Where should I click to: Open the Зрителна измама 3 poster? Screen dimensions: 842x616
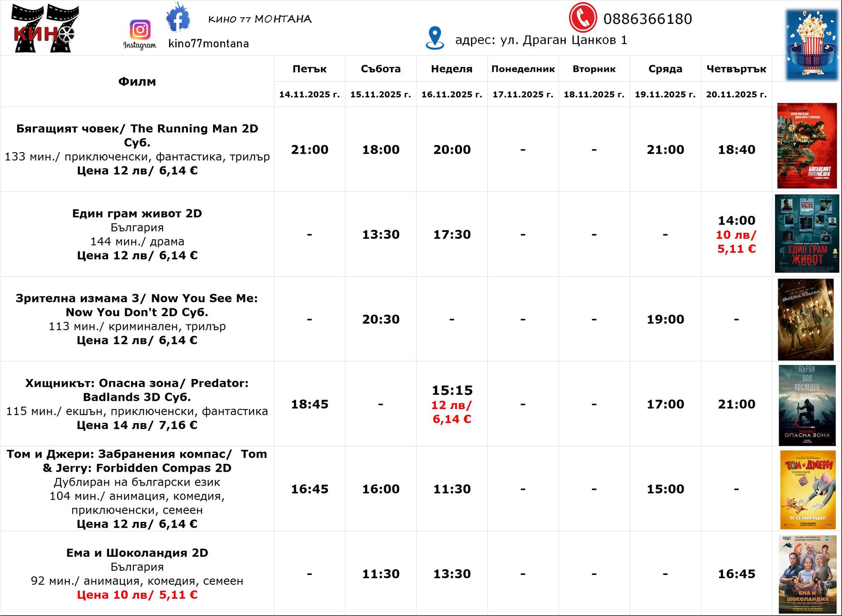tap(805, 319)
